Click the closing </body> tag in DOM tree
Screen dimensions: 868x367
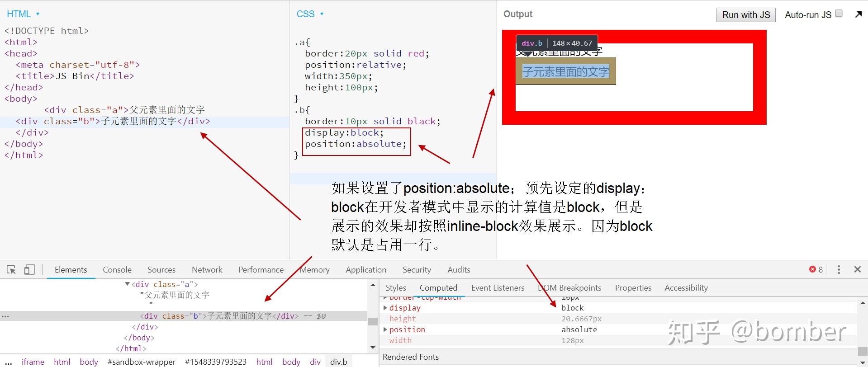coord(139,338)
